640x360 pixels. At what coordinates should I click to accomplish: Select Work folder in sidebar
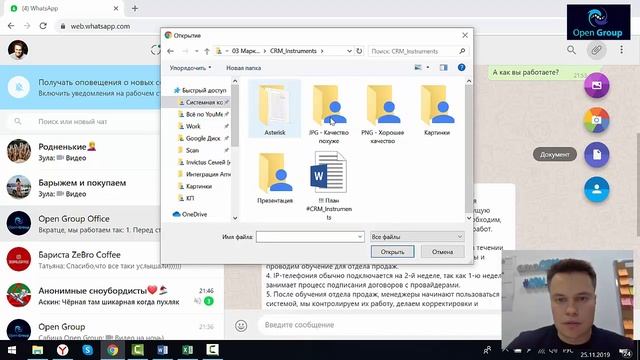(193, 126)
